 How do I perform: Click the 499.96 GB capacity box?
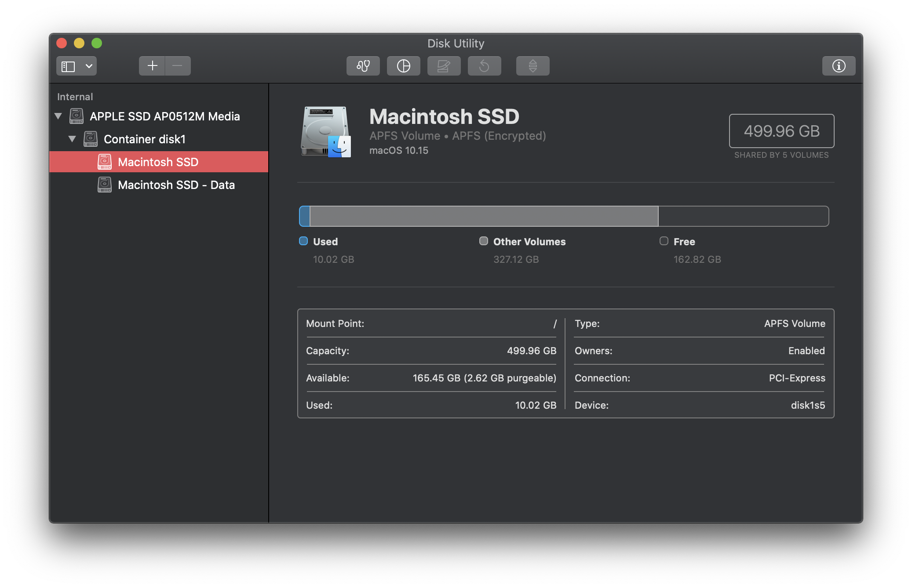pyautogui.click(x=781, y=131)
